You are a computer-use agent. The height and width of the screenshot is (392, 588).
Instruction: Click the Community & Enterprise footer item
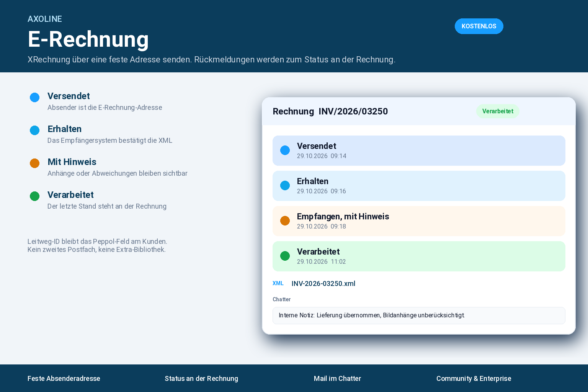474,379
